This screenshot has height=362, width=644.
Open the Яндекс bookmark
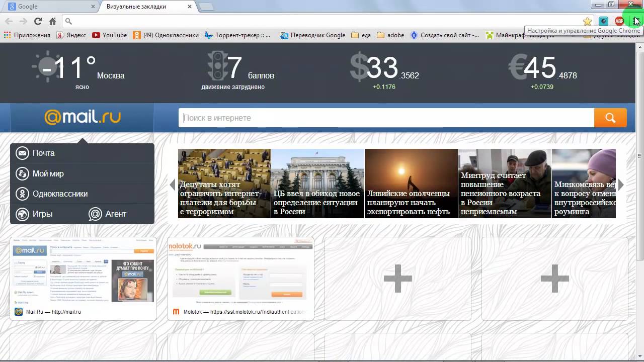click(x=71, y=35)
